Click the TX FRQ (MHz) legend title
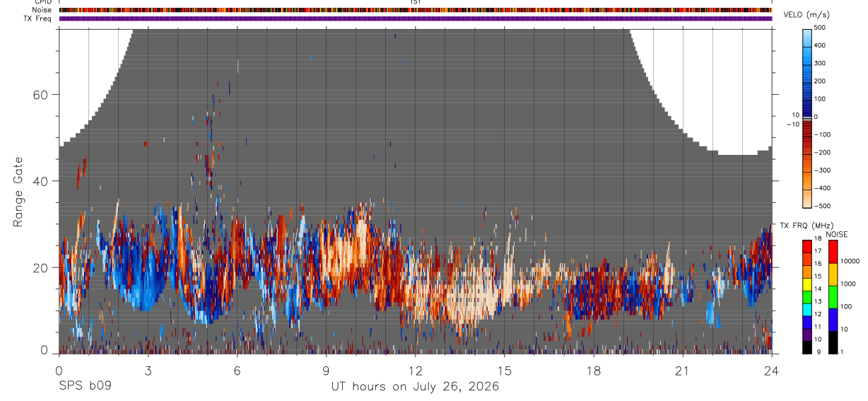The image size is (868, 401). click(x=803, y=226)
